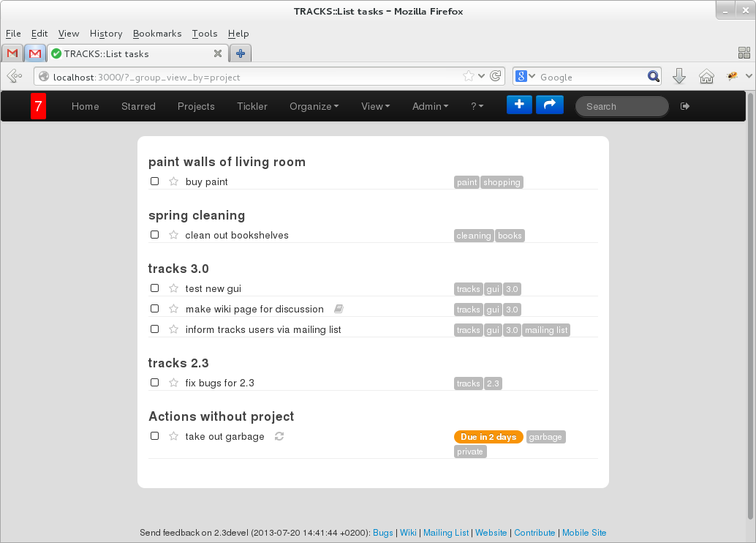Open the Bookmarks menu
Viewport: 756px width, 543px height.
157,34
